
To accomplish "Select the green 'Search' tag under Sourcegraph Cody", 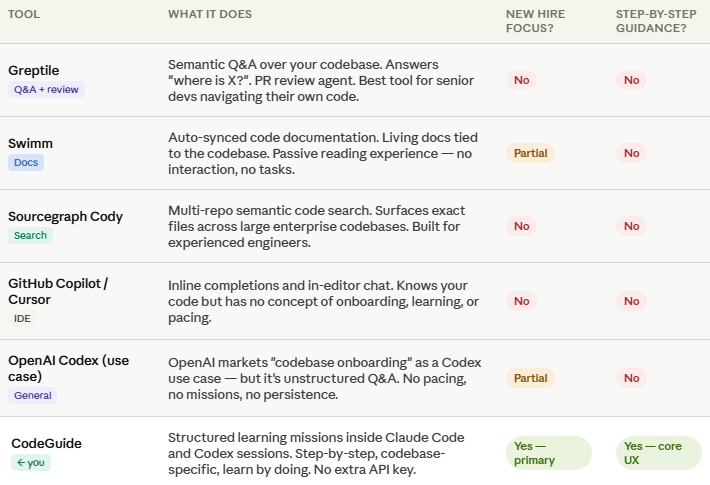I will point(30,235).
